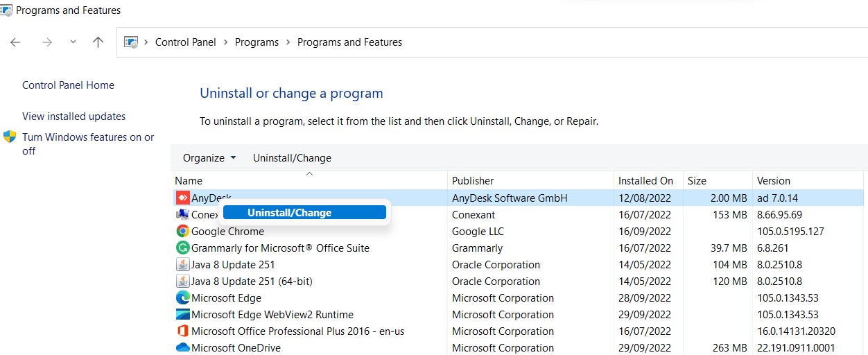Click the Microsoft Edge WebView2 Runtime icon
Screen dimensions: 868x355
click(x=182, y=315)
